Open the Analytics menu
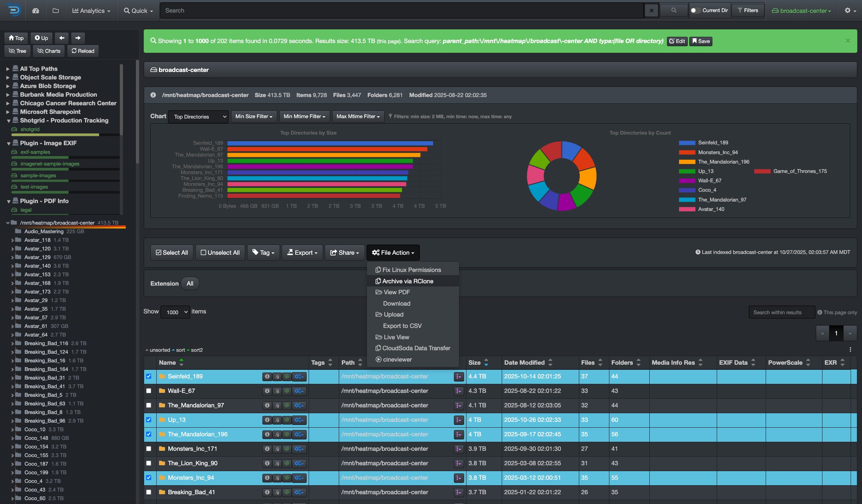The image size is (862, 504). [x=91, y=11]
